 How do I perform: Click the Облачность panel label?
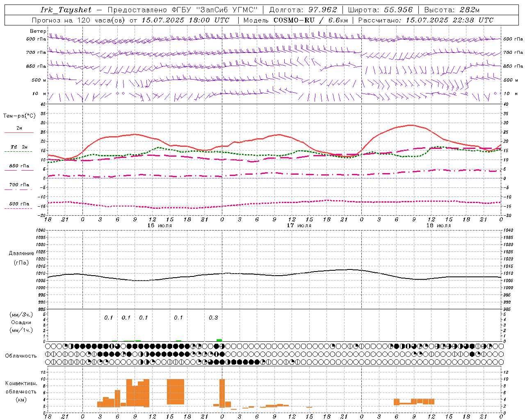[21, 356]
